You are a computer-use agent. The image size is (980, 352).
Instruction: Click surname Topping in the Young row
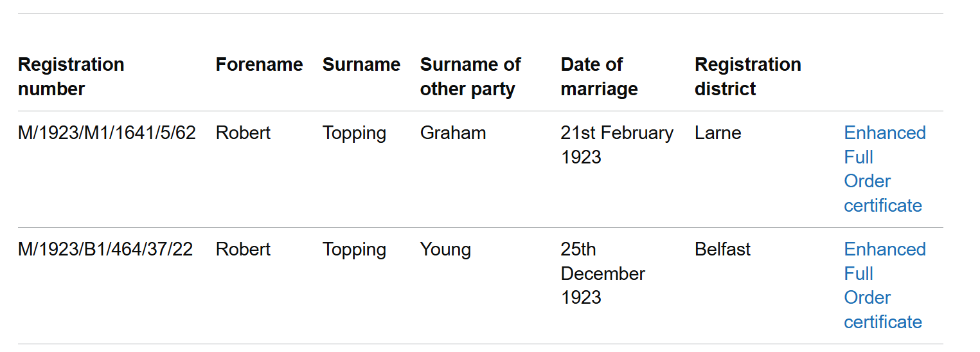(354, 250)
